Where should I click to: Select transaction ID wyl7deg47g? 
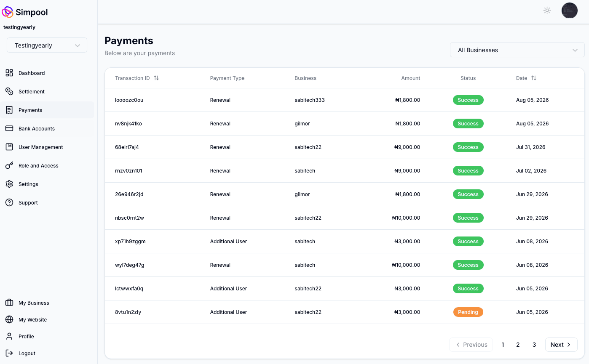[129, 265]
